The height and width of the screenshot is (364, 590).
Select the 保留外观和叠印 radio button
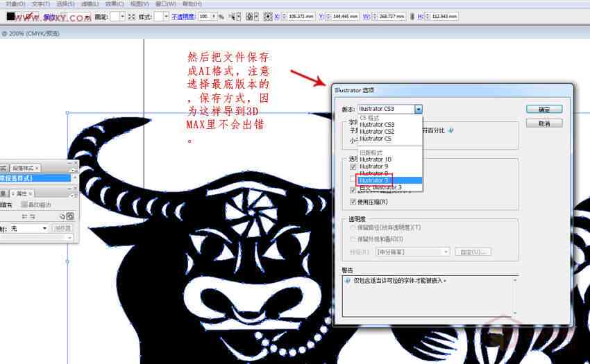click(353, 239)
